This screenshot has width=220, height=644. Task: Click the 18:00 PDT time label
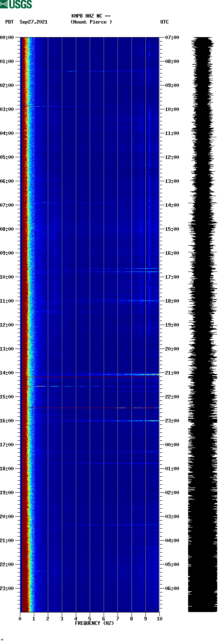pyautogui.click(x=7, y=469)
